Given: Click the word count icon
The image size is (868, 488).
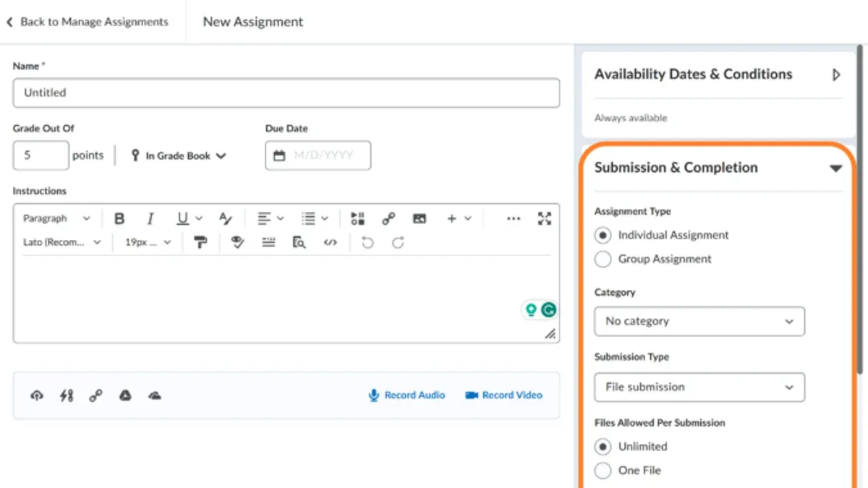Looking at the screenshot, I should 268,243.
